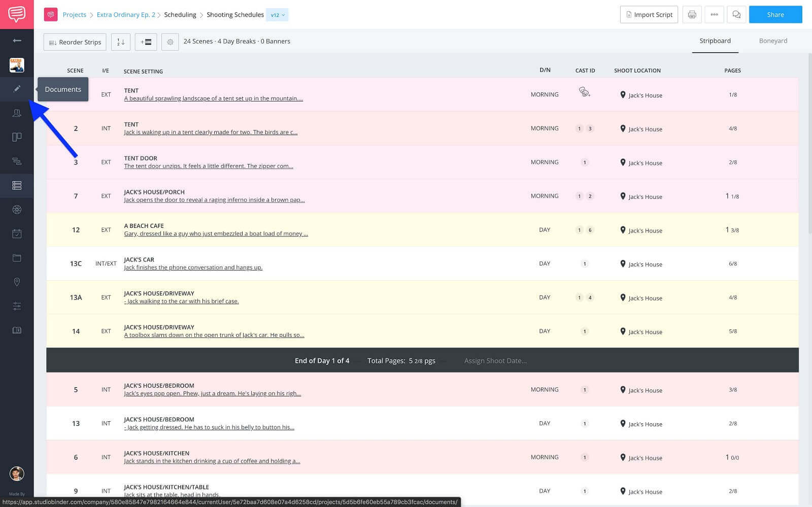812x507 pixels.
Task: Select the stripboard scheduling sidebar icon
Action: pos(17,185)
